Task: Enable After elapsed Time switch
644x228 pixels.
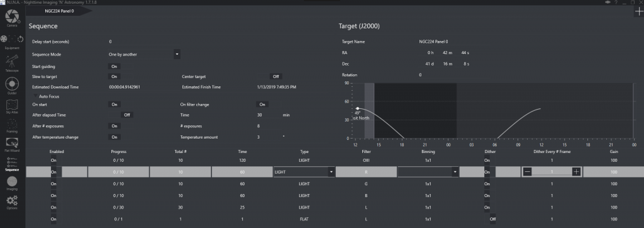Action: click(121, 115)
